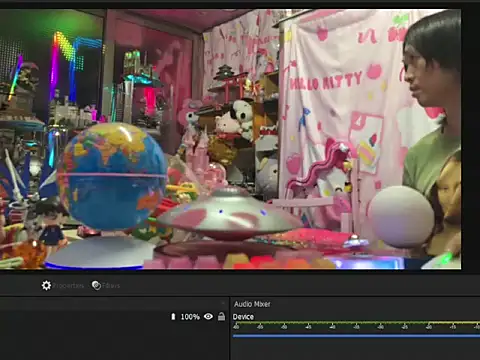Click the Hello Kitty banner in preview
This screenshot has height=360, width=480.
326,81
